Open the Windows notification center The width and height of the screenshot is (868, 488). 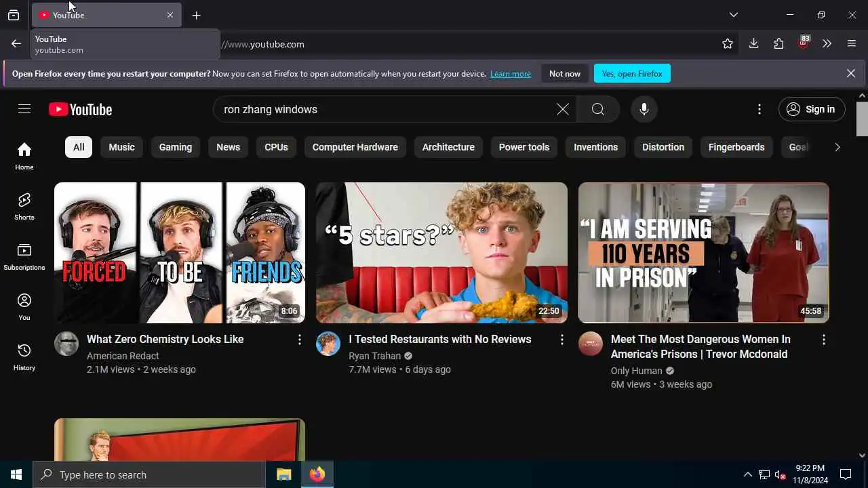coord(846,474)
